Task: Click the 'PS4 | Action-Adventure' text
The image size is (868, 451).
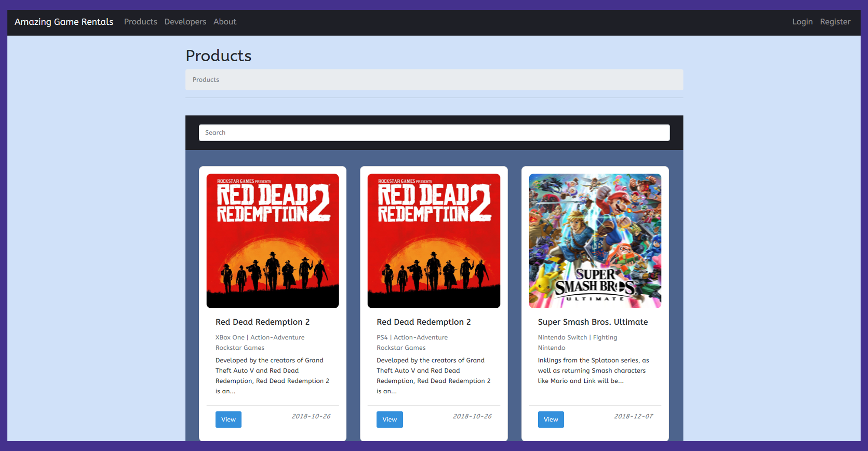Action: coord(412,338)
